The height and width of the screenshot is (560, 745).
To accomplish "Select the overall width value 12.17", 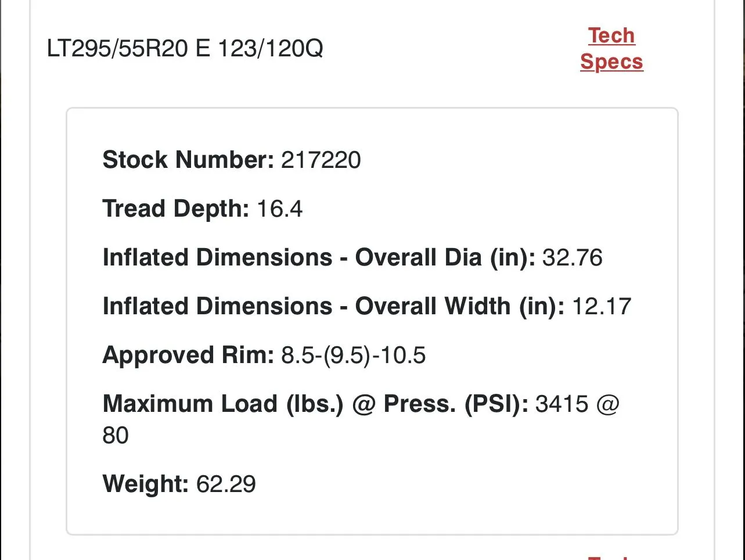I will coord(602,307).
